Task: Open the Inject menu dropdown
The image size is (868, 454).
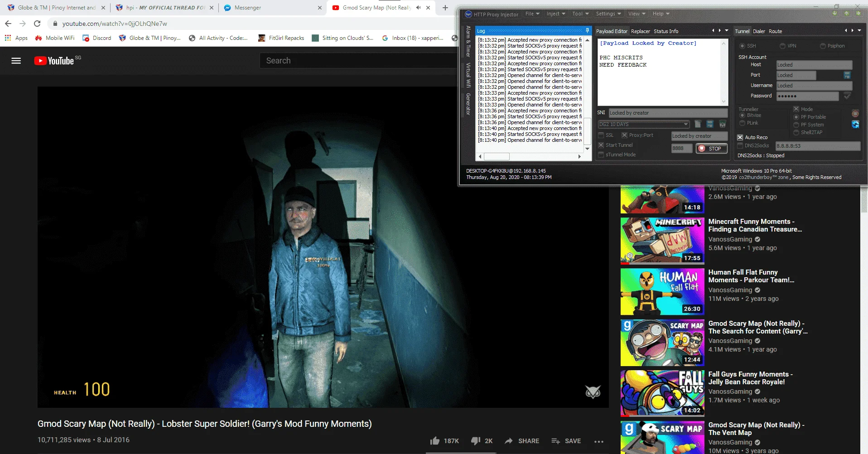Action: point(556,14)
